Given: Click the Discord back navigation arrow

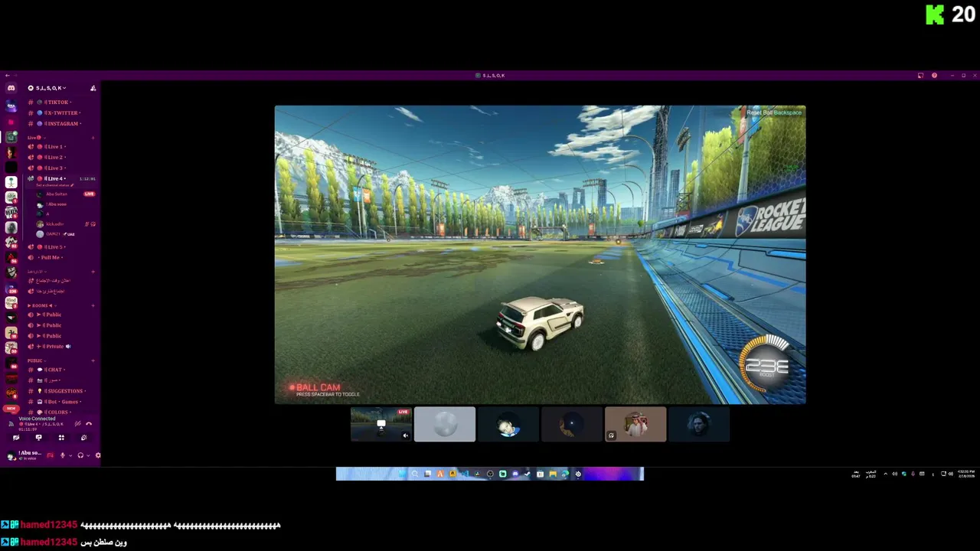Looking at the screenshot, I should coord(7,76).
